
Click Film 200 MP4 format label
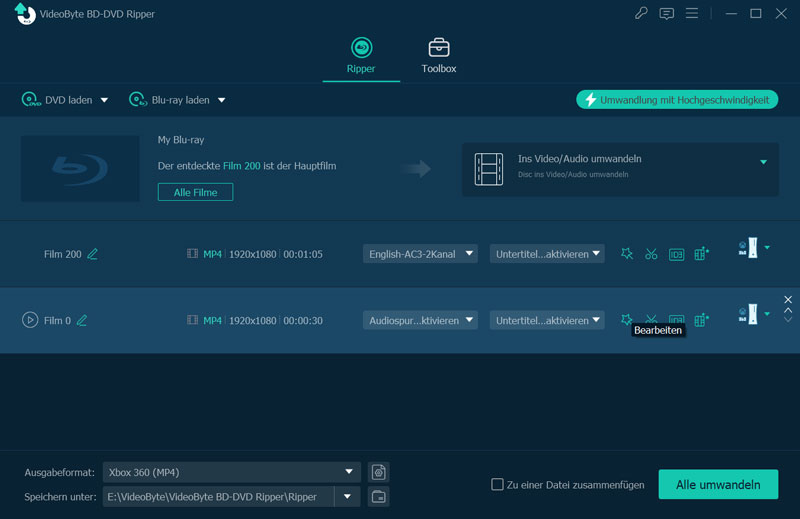coord(212,254)
